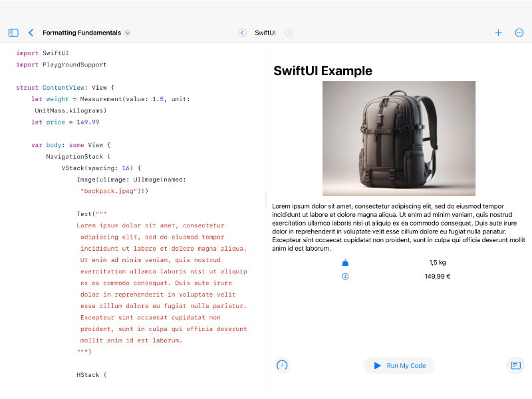Toggle the sidebar panel icon

coord(13,33)
